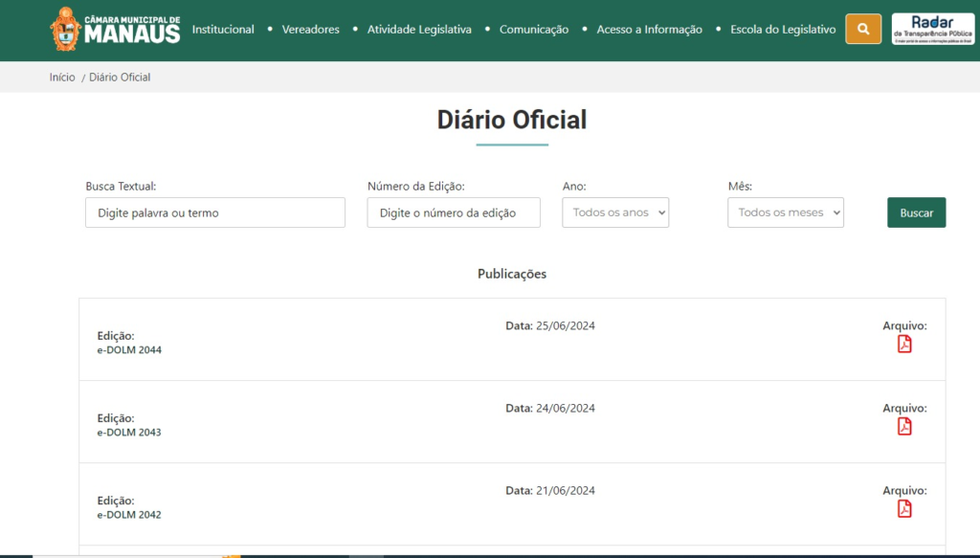This screenshot has height=558, width=980.
Task: Select the e-DOLM 2042 edition text
Action: 129,515
